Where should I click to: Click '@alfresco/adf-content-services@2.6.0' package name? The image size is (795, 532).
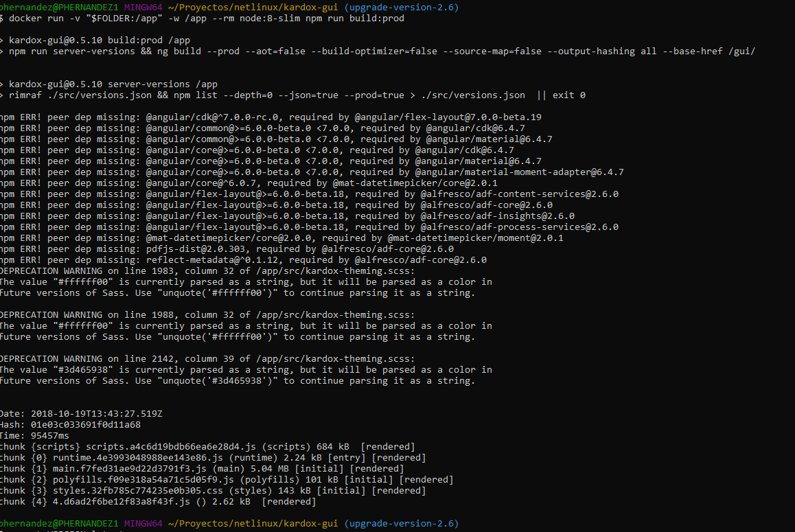[x=519, y=194]
